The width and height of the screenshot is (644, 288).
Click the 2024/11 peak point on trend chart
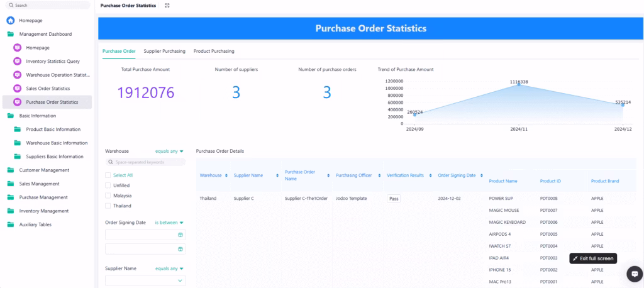tap(519, 85)
